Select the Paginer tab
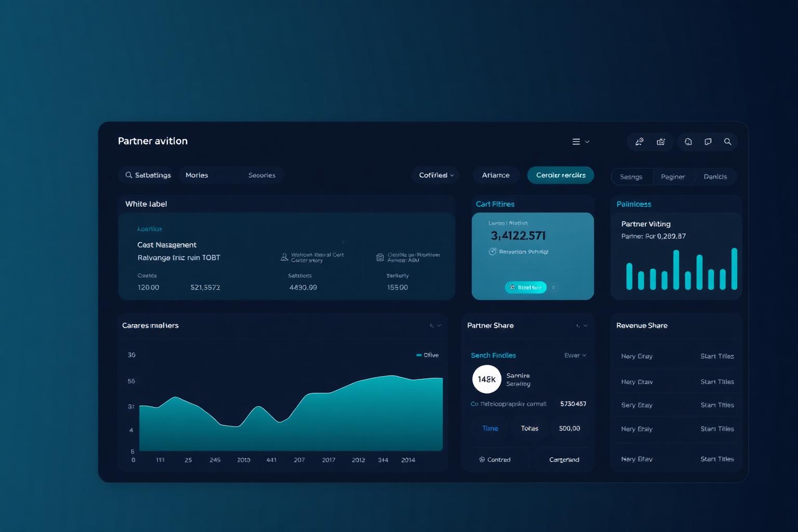Image resolution: width=798 pixels, height=532 pixels. coord(673,177)
